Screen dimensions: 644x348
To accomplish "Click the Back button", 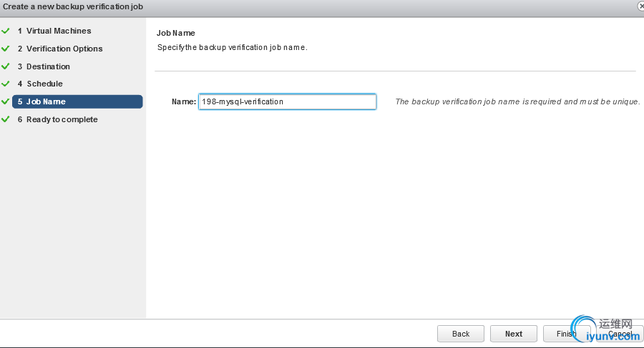I will click(460, 334).
